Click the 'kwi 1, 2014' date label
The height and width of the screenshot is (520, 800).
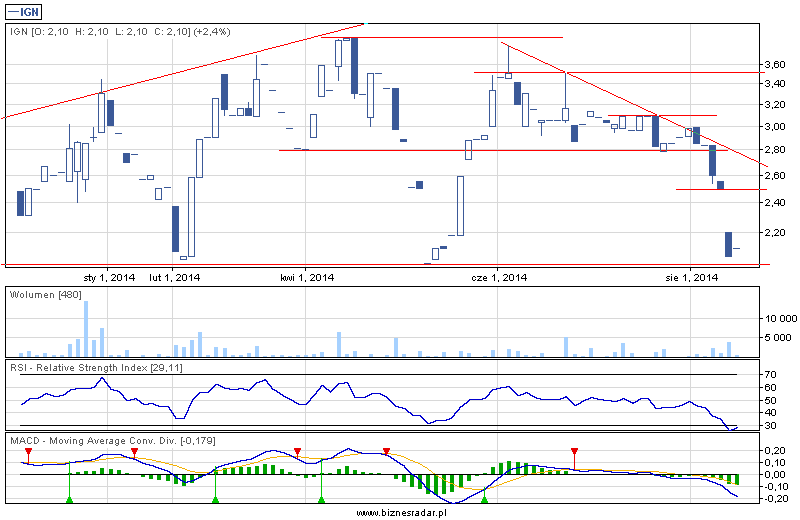coord(306,277)
